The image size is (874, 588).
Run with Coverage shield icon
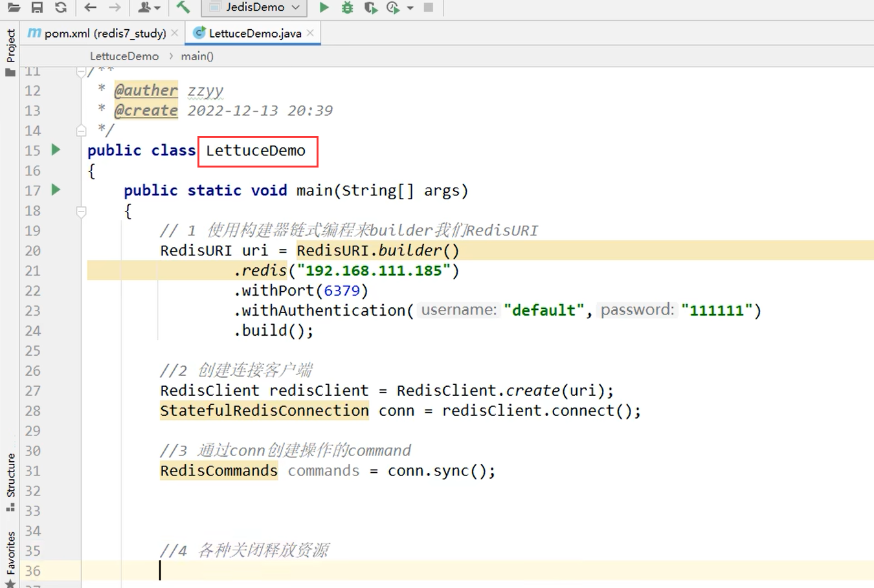tap(370, 8)
